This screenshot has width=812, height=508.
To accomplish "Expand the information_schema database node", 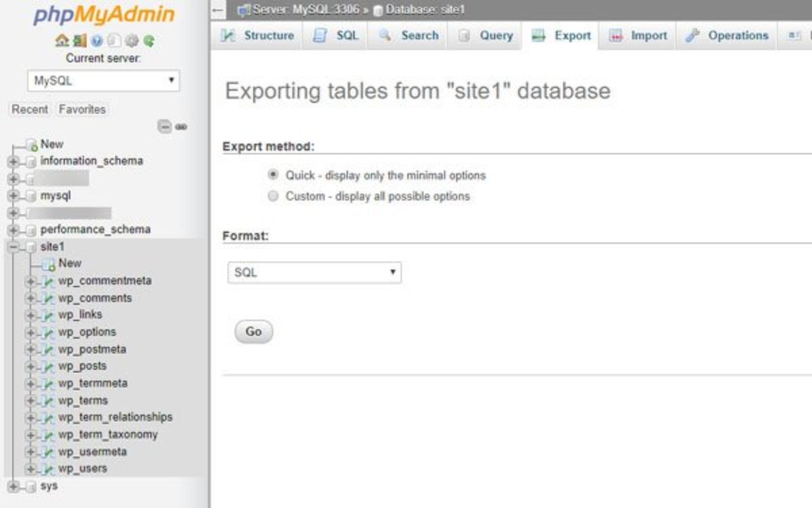I will click(x=13, y=161).
